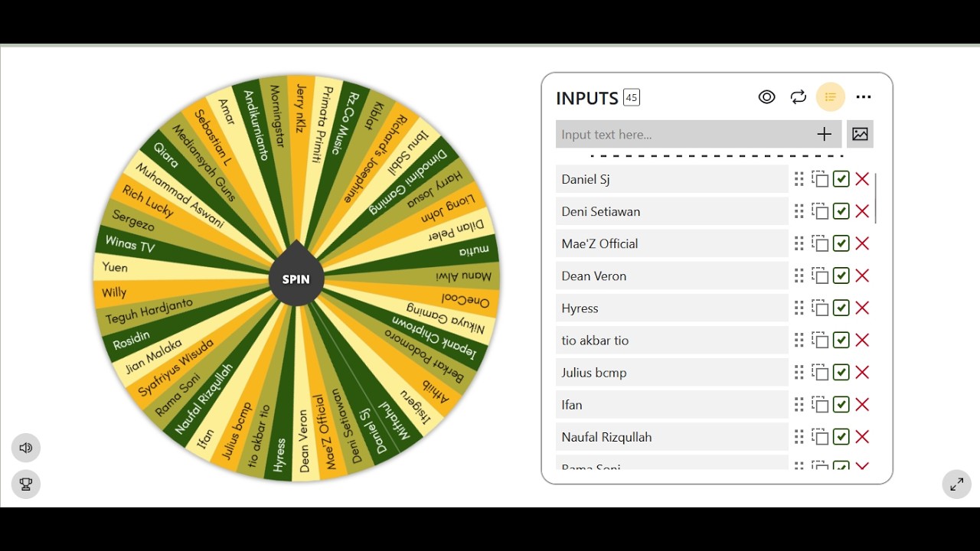Toggle the sound speaker icon
Viewport: 980px width, 551px height.
[26, 448]
